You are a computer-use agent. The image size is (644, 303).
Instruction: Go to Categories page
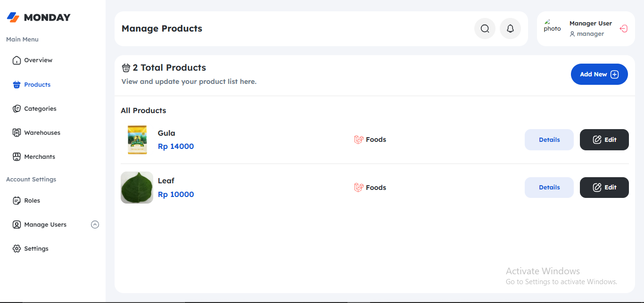(40, 109)
